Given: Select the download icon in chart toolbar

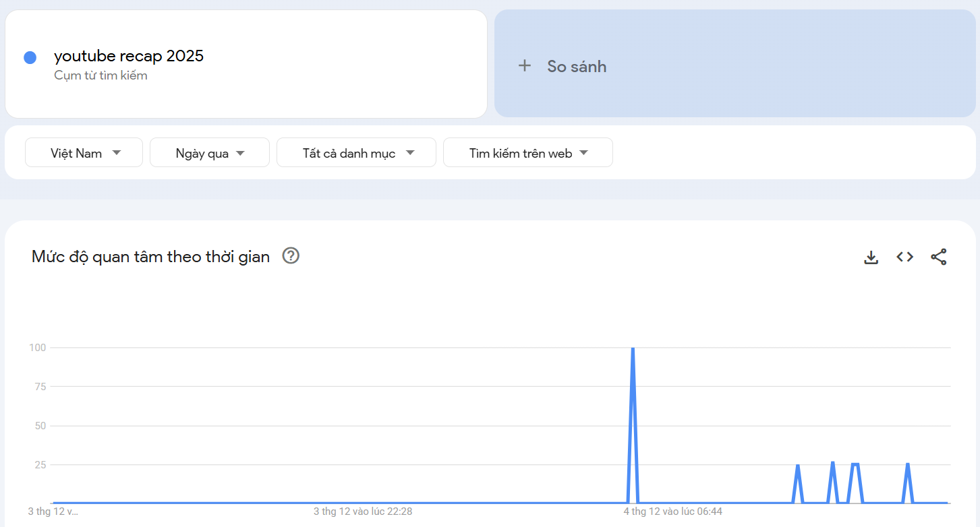Looking at the screenshot, I should point(871,256).
